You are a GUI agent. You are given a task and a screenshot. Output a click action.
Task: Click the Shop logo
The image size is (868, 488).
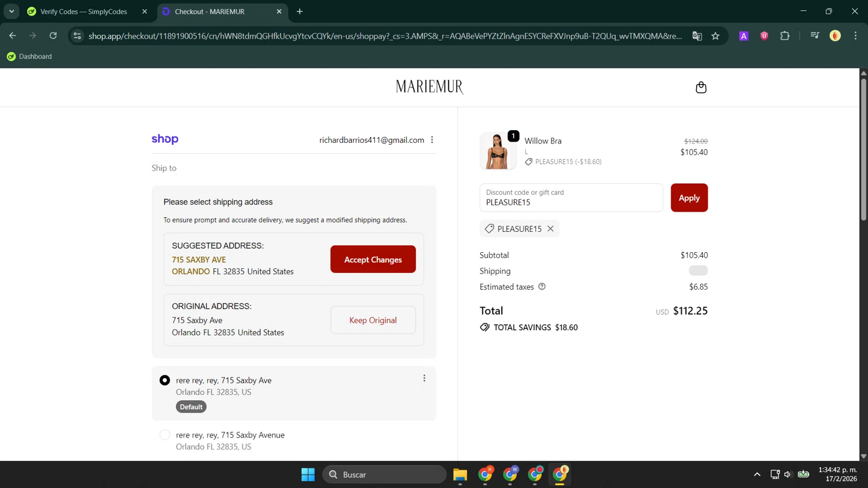[x=165, y=139]
